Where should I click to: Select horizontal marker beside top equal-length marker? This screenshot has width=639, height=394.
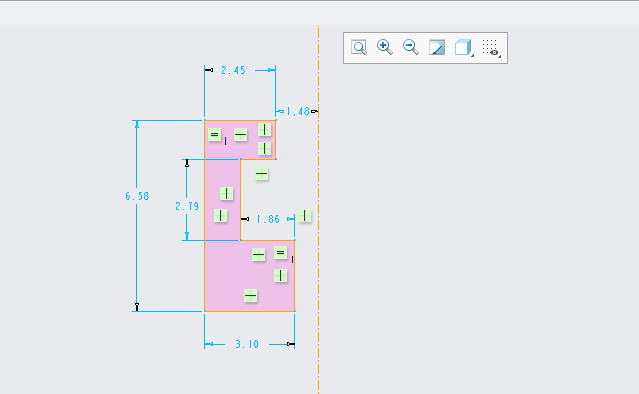(240, 134)
